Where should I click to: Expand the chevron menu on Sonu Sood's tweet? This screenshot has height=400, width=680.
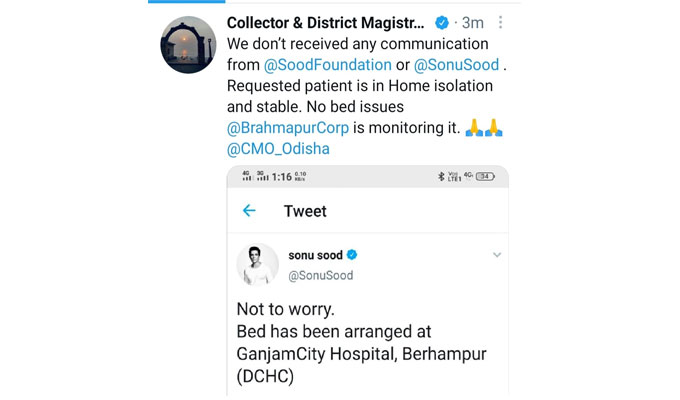[x=496, y=256]
